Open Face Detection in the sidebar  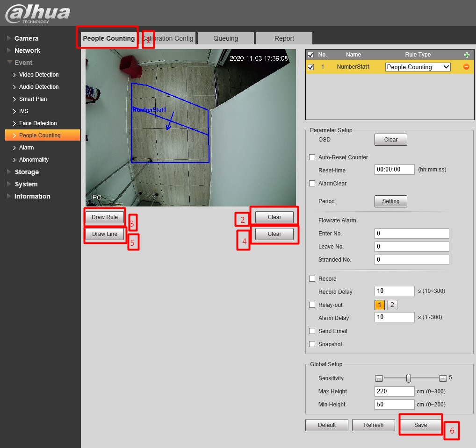coord(38,123)
